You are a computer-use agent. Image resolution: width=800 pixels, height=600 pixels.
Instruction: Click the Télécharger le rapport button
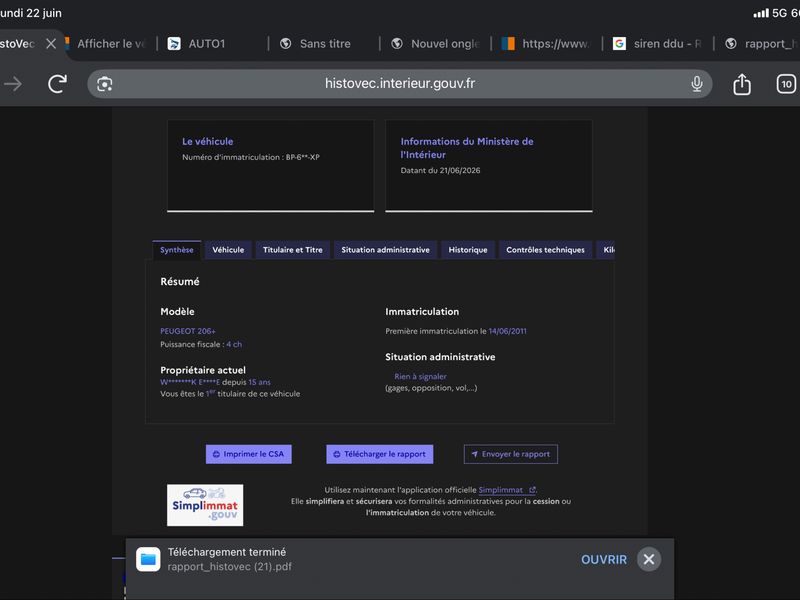380,454
